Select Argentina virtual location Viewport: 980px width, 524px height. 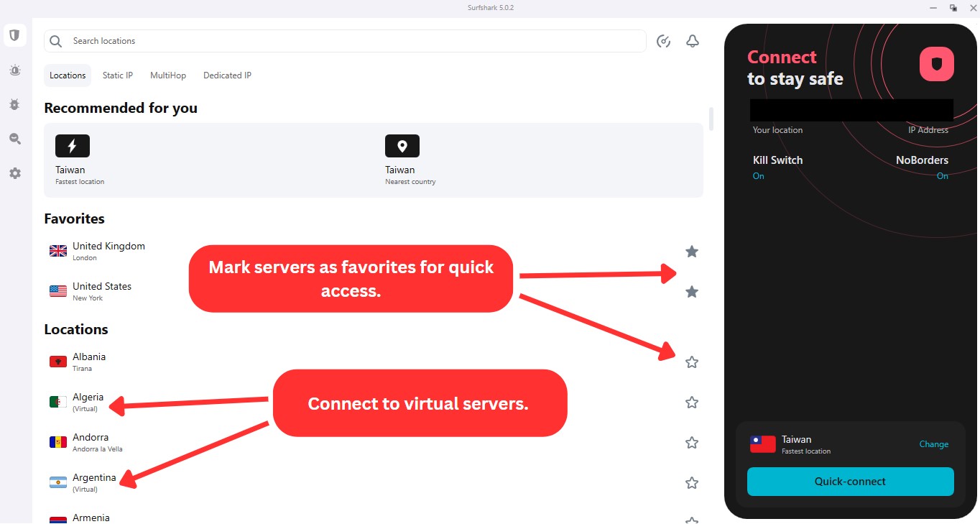pos(374,482)
